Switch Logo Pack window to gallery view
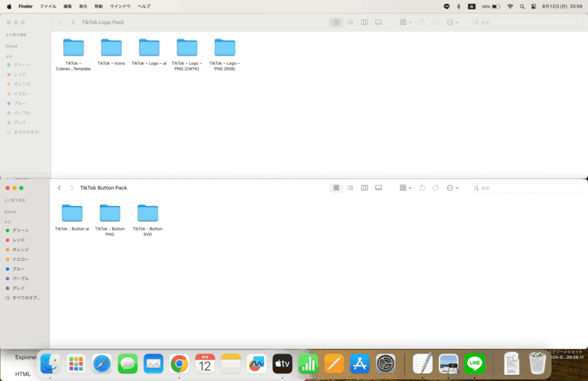The width and height of the screenshot is (588, 381). point(378,22)
